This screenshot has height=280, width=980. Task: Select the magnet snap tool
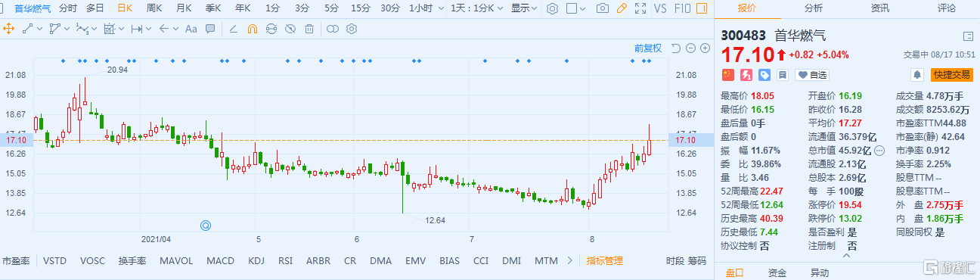coord(252,29)
